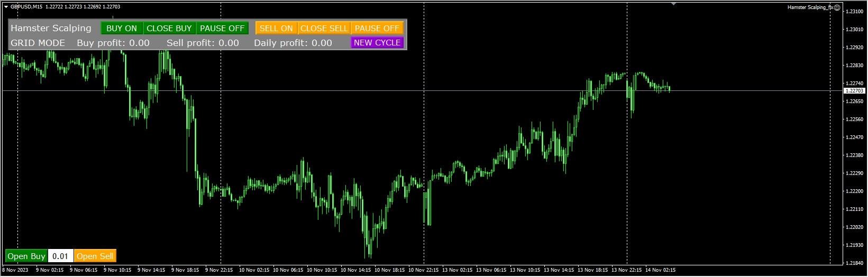Click the CLOSE BUY button
868x277 pixels.
pyautogui.click(x=169, y=29)
